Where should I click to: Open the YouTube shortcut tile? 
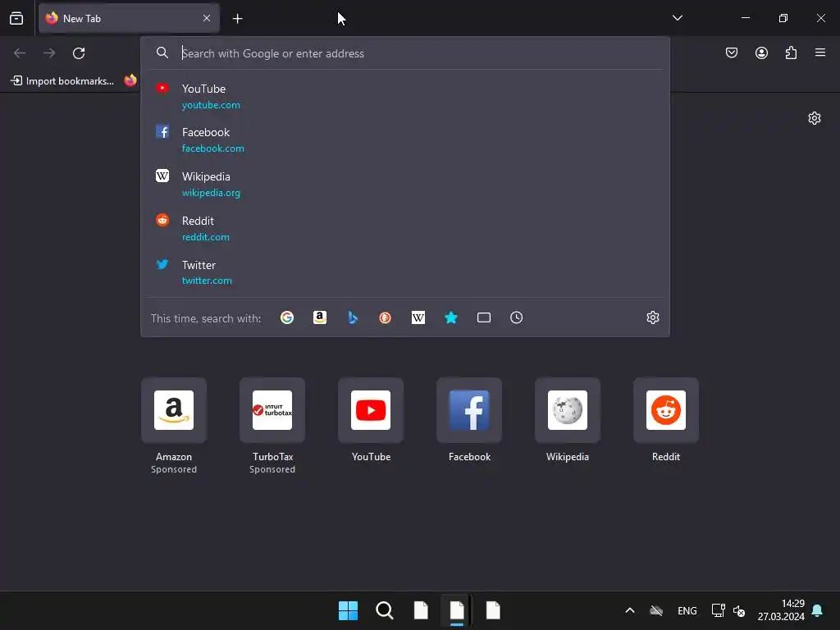371,410
